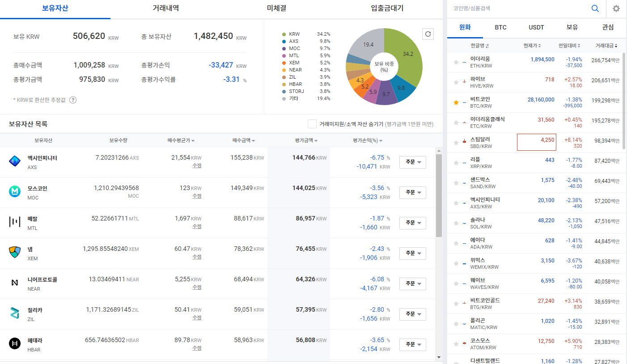Expand the 주문 dropdown for MTL
The width and height of the screenshot is (627, 364).
tap(413, 223)
